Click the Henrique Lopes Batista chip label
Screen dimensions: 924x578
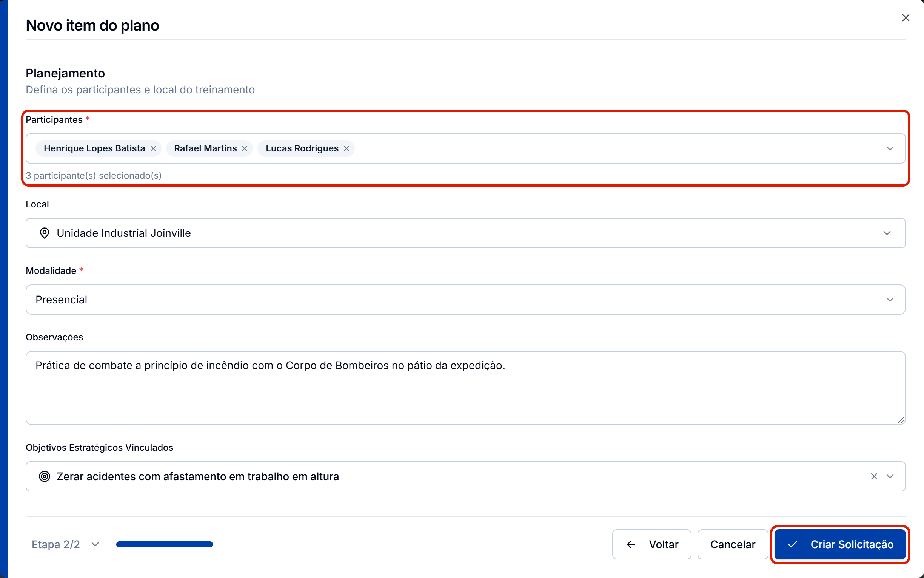[x=94, y=148]
